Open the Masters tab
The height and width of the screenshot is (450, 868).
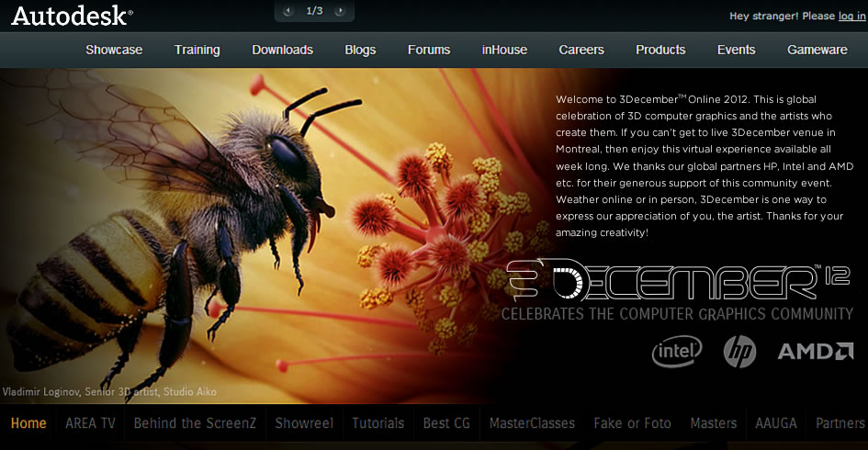(713, 423)
